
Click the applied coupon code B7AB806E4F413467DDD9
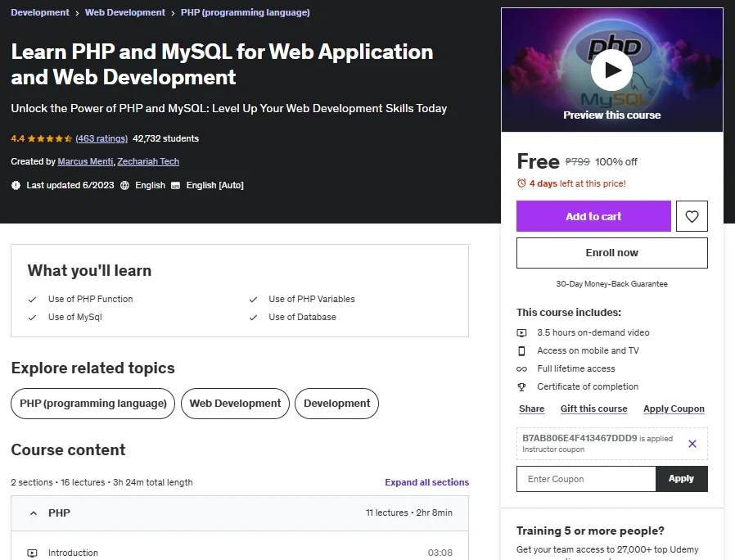click(579, 438)
